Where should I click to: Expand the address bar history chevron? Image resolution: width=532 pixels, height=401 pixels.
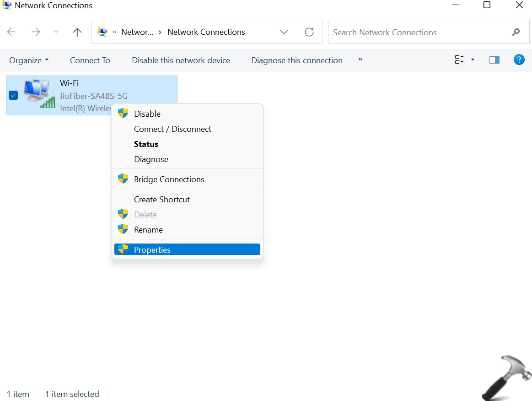[x=284, y=32]
